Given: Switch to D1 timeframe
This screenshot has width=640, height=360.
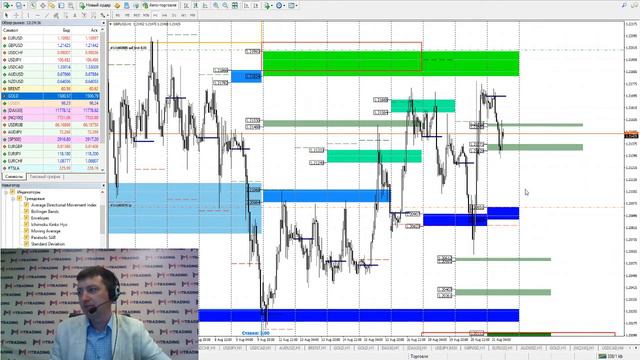Looking at the screenshot, I should click(x=174, y=15).
